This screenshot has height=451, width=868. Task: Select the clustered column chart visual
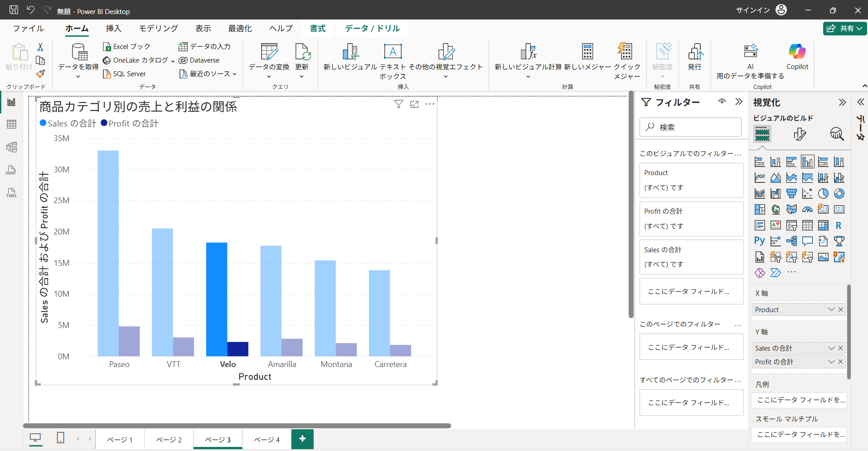click(807, 162)
